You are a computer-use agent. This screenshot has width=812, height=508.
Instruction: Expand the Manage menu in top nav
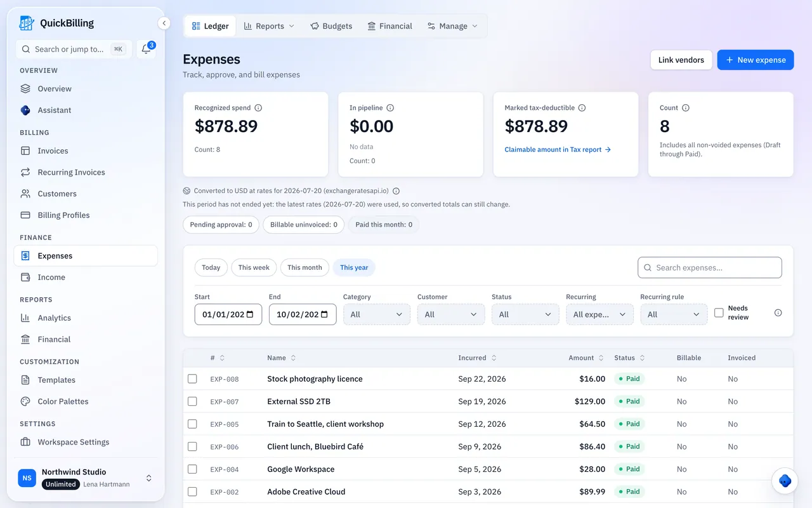pyautogui.click(x=452, y=26)
